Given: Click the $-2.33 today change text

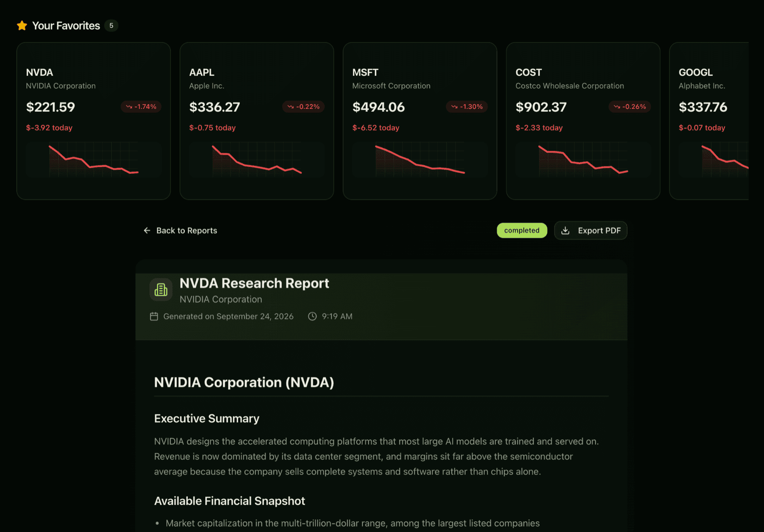Looking at the screenshot, I should 539,128.
